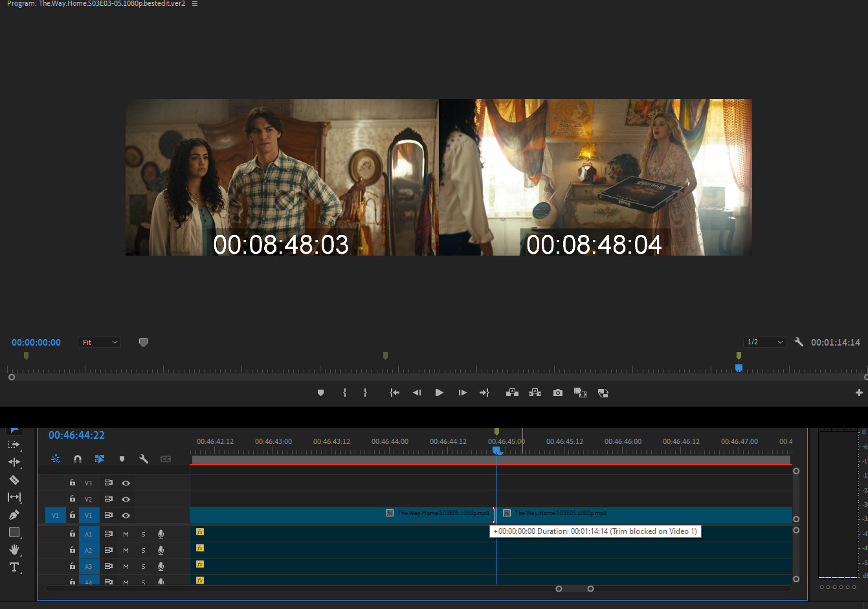The image size is (868, 609).
Task: Click Go to In point
Action: tap(394, 393)
